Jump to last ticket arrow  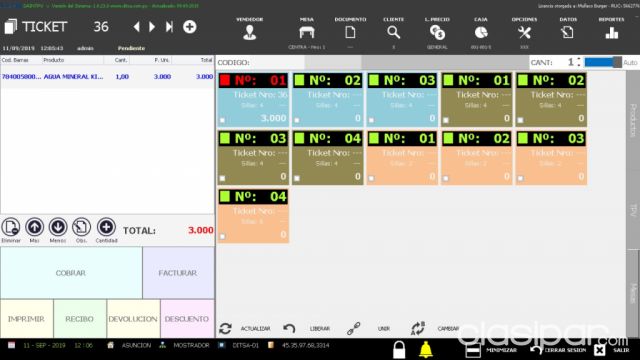tap(169, 27)
